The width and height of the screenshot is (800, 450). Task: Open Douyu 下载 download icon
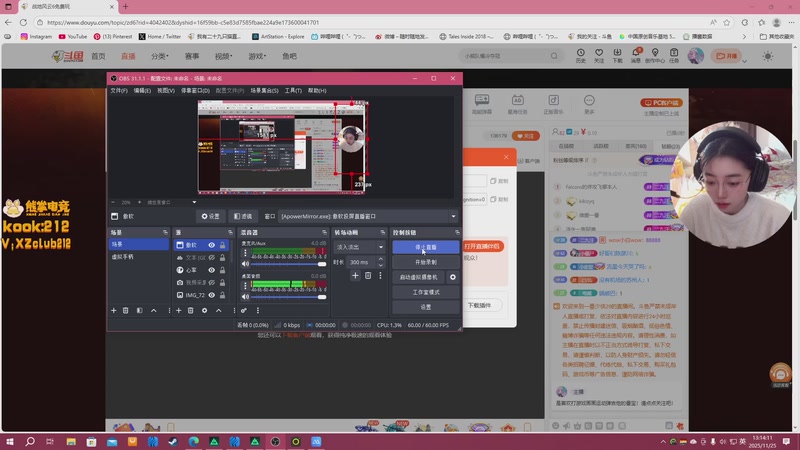pos(617,55)
